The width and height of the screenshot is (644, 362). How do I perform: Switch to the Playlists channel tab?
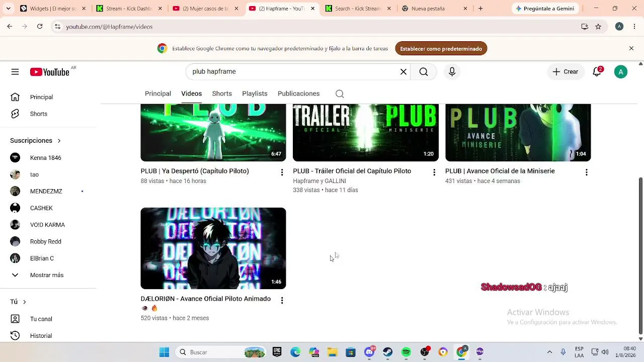point(255,94)
